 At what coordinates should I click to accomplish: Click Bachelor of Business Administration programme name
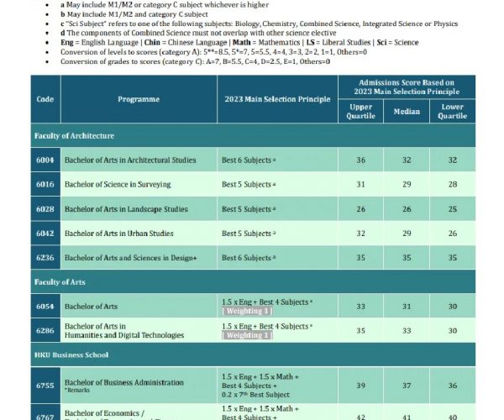pos(124,382)
